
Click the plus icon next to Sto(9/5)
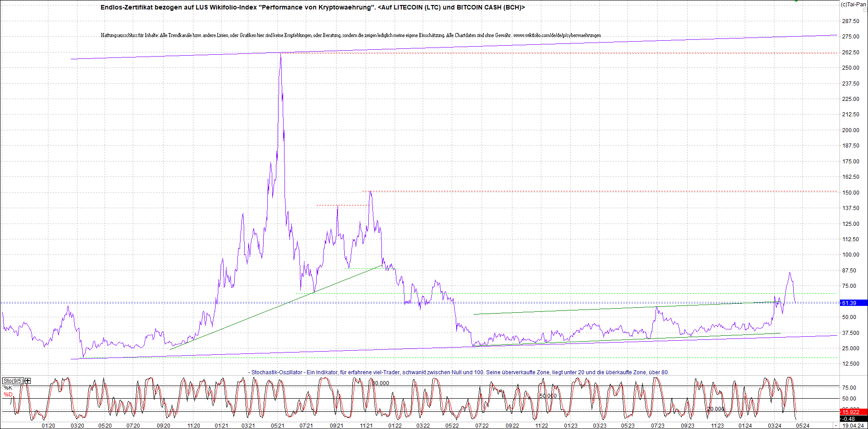click(28, 381)
